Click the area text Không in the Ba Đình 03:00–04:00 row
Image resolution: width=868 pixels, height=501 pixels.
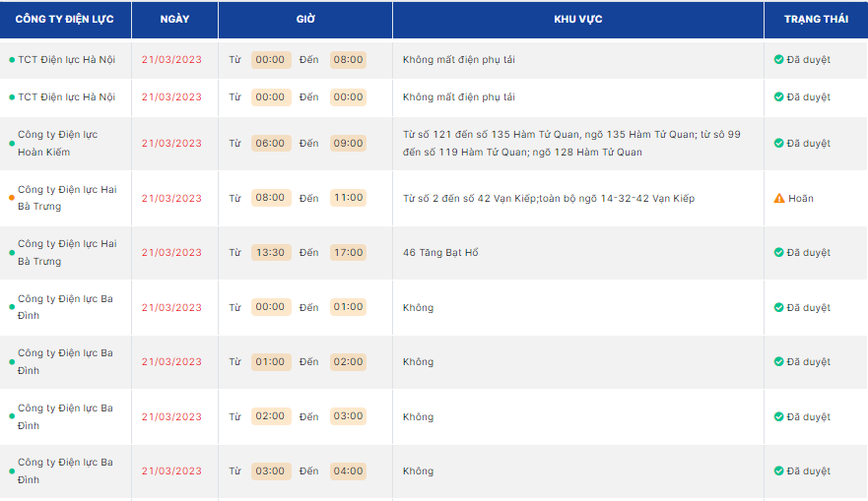point(418,471)
